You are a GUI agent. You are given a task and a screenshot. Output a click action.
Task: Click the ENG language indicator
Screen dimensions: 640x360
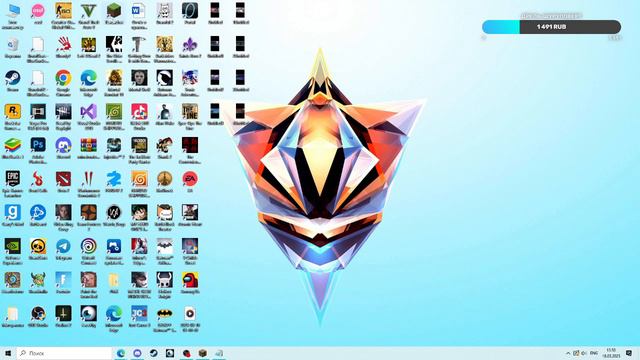click(594, 353)
